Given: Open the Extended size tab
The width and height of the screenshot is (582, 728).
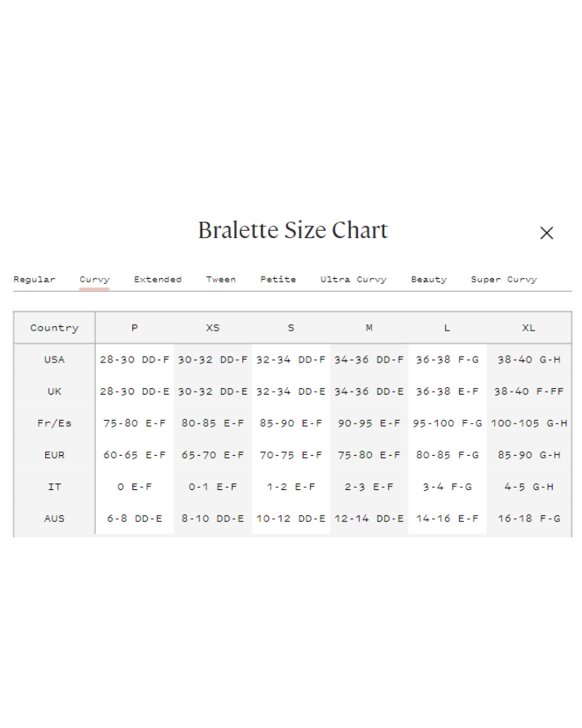Looking at the screenshot, I should click(158, 280).
